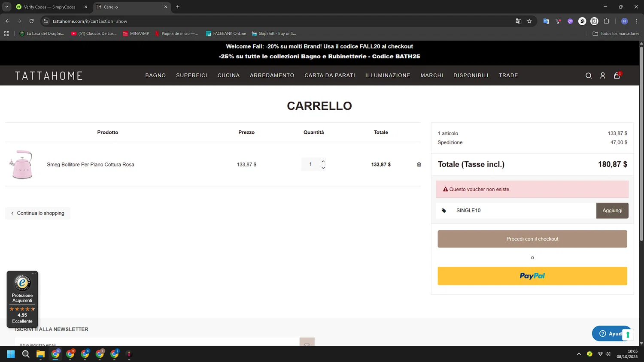Image resolution: width=644 pixels, height=362 pixels.
Task: Click the browser address bar URL
Action: (90, 21)
